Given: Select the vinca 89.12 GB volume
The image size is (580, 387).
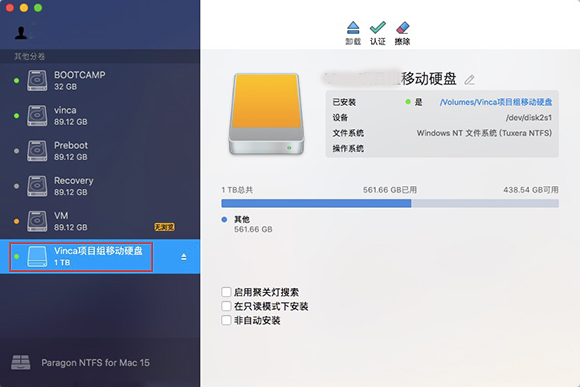Looking at the screenshot, I should click(x=100, y=116).
